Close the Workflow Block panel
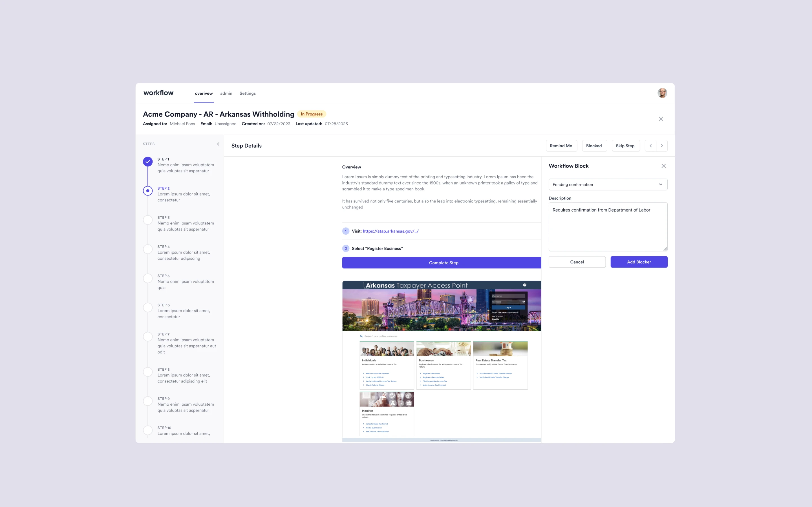 [663, 166]
